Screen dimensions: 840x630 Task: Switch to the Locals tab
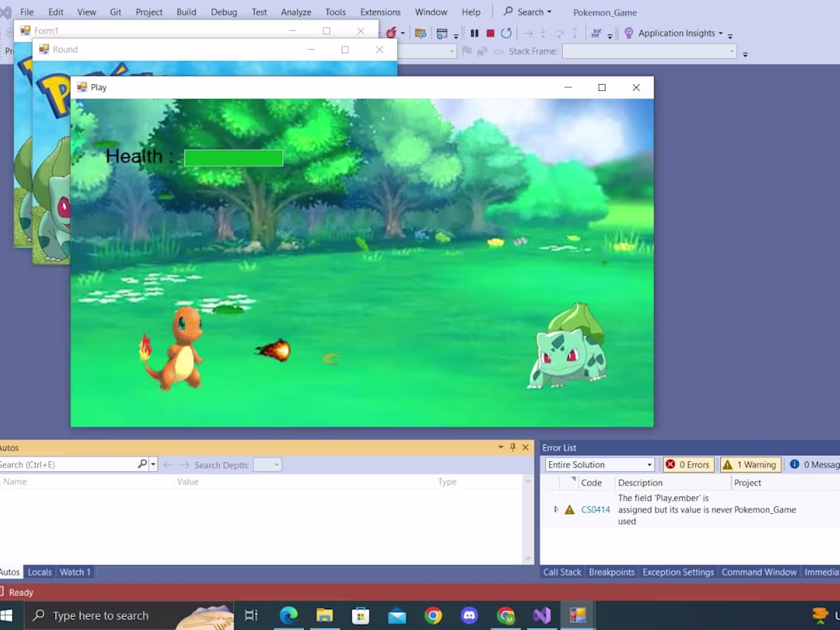(40, 572)
